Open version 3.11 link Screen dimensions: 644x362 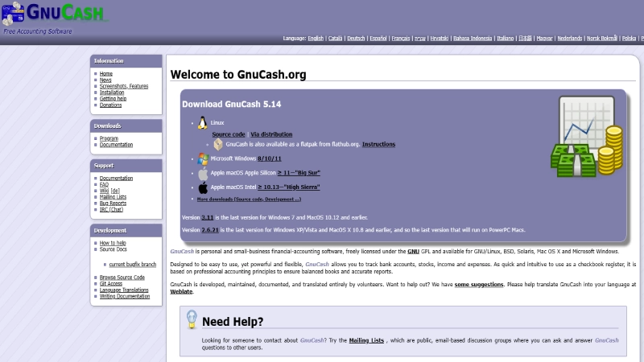pyautogui.click(x=208, y=217)
